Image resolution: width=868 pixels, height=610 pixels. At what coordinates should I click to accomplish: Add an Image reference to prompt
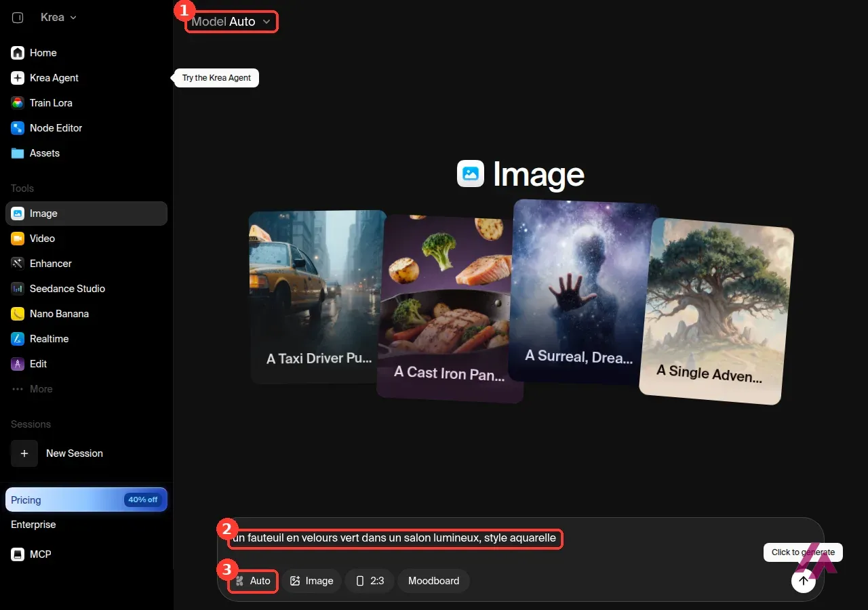pyautogui.click(x=312, y=581)
